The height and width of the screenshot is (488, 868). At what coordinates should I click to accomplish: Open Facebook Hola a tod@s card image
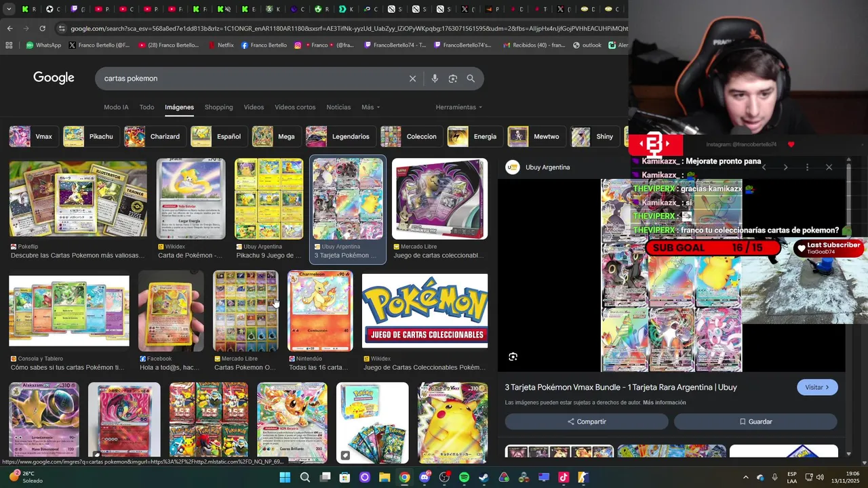(171, 311)
